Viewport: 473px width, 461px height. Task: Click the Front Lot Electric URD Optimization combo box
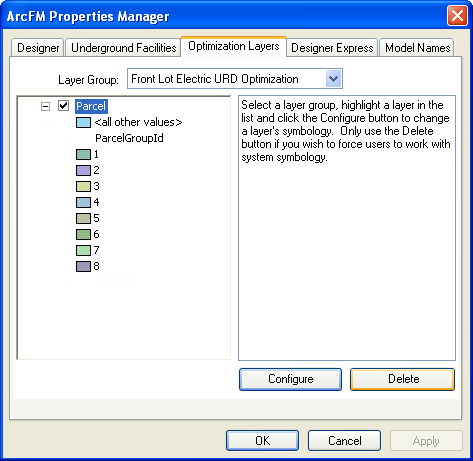tap(235, 79)
